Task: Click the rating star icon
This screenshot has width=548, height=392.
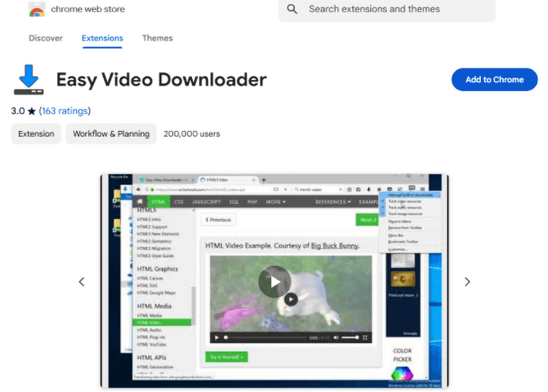Action: pyautogui.click(x=32, y=111)
